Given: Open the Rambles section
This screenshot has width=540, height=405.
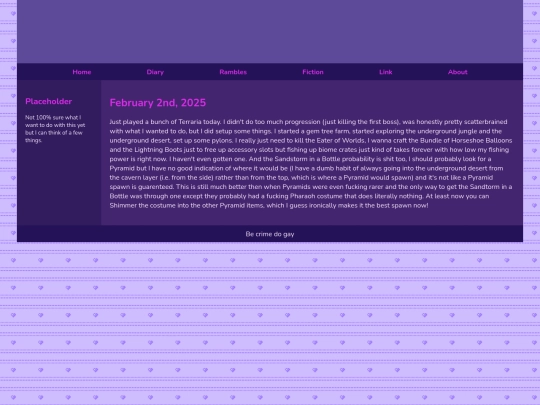Looking at the screenshot, I should pos(233,72).
